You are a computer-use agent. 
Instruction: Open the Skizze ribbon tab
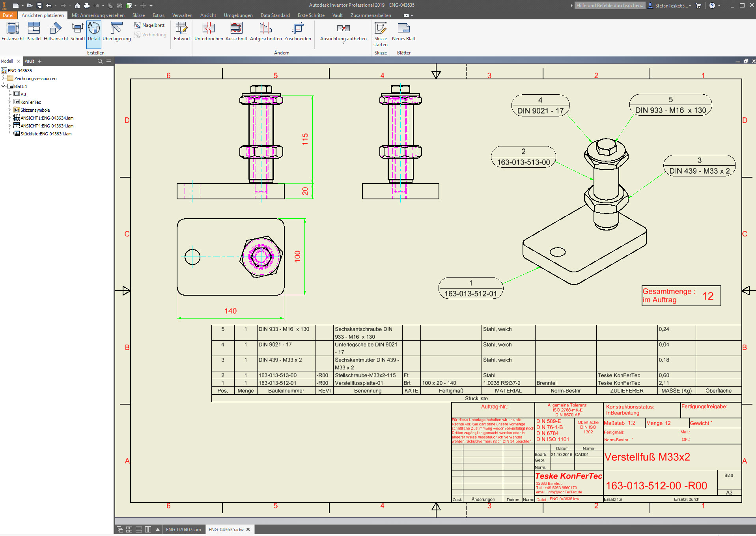138,15
